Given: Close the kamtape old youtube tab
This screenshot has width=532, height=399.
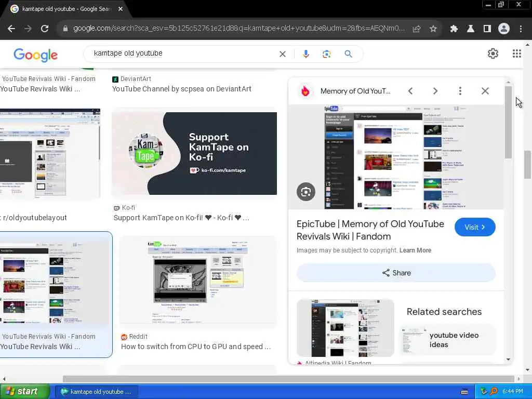Looking at the screenshot, I should 121,9.
